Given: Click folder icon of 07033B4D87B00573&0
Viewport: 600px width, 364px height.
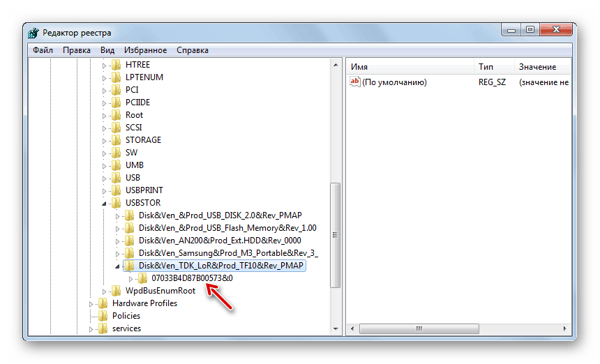Looking at the screenshot, I should pos(143,278).
